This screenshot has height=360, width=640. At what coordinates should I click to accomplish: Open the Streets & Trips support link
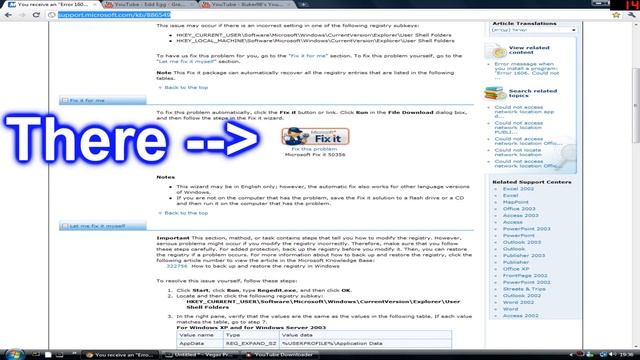(x=524, y=289)
